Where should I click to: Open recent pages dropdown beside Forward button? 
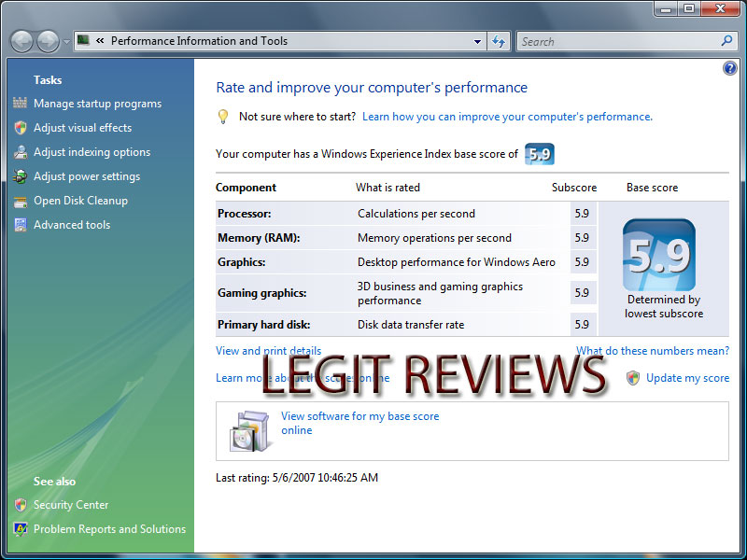pos(66,42)
